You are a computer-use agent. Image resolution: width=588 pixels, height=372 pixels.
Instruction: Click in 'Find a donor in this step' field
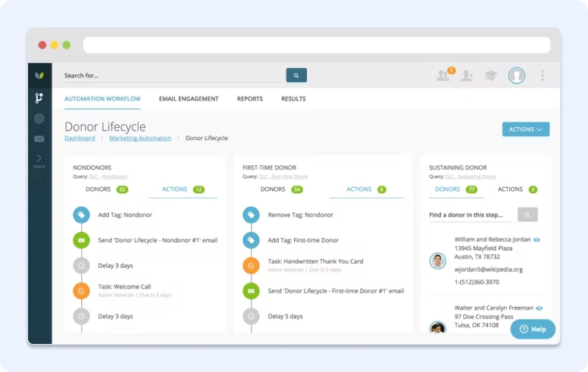(x=471, y=215)
